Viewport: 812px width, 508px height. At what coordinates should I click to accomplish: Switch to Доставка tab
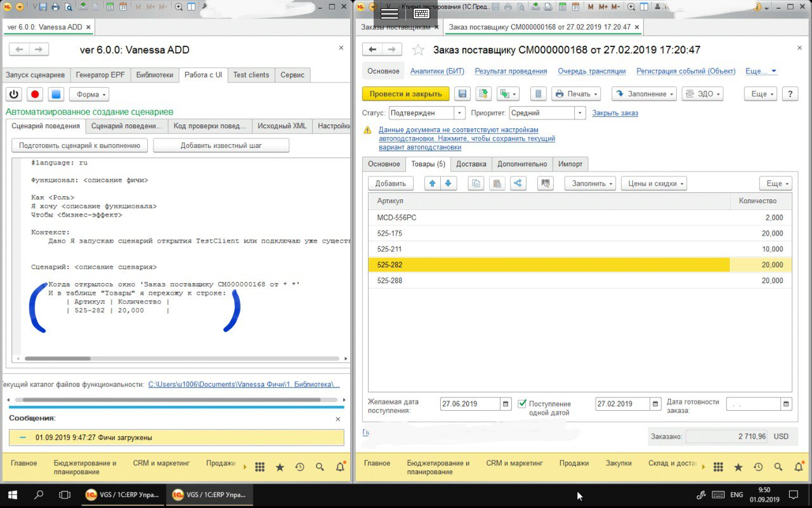point(471,164)
